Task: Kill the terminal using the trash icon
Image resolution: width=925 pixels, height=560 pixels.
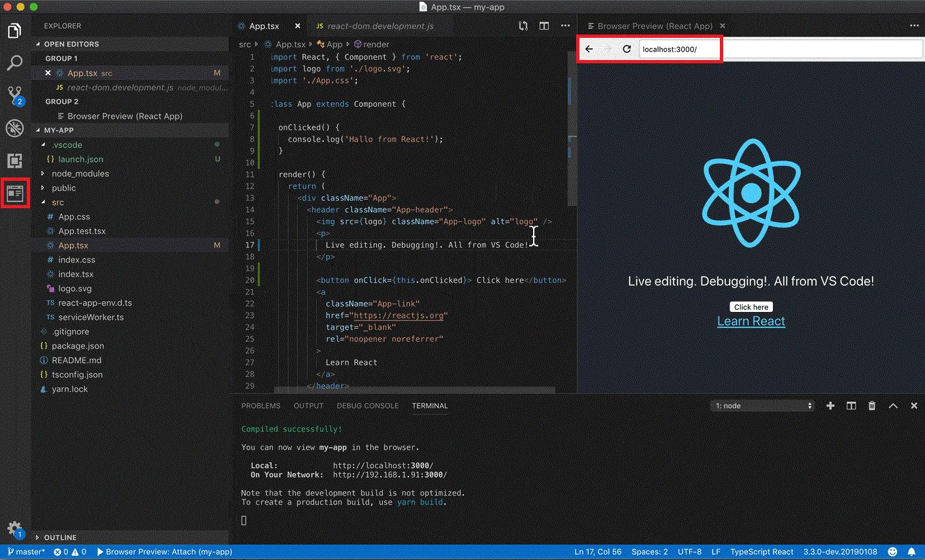Action: pos(871,405)
